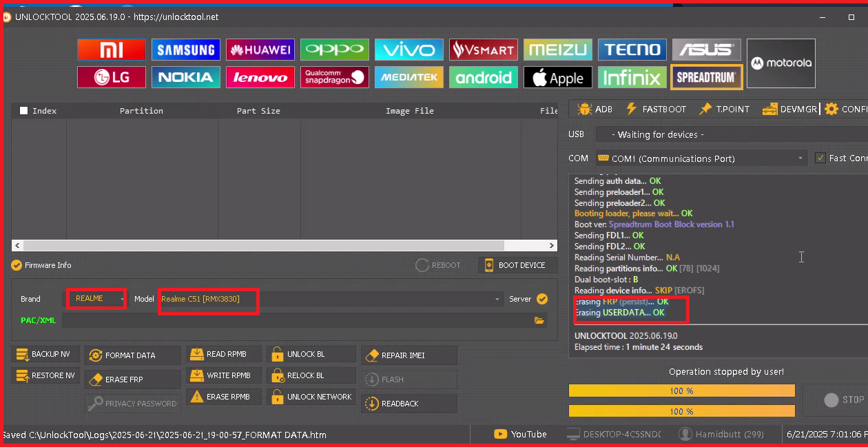Select the Samsung brand logo

point(185,50)
